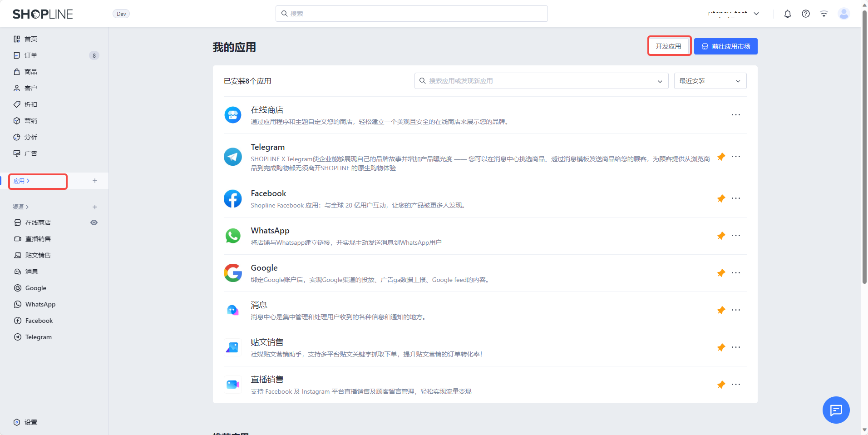
Task: Open more options for 贴文销售 row
Action: [736, 347]
